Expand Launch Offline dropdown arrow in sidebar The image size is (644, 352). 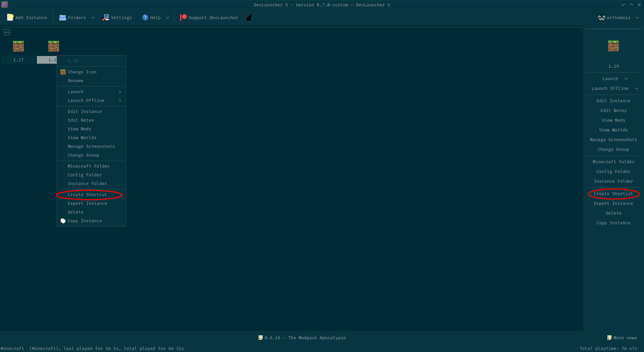click(x=637, y=89)
